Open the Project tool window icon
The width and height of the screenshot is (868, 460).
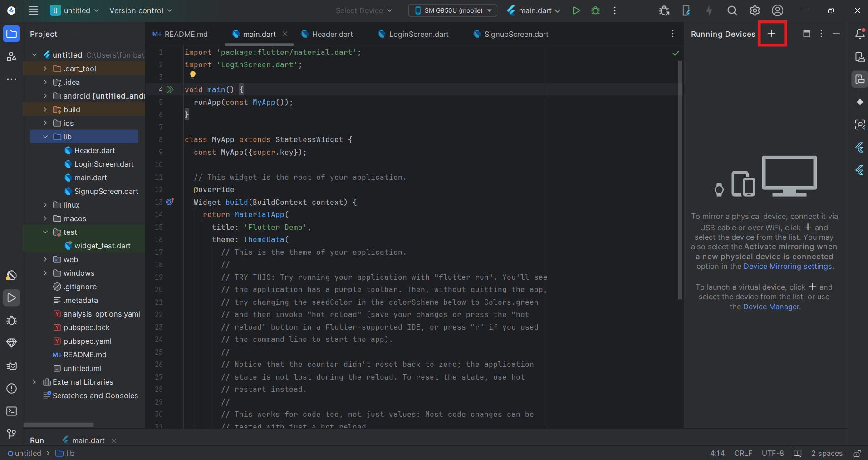11,34
